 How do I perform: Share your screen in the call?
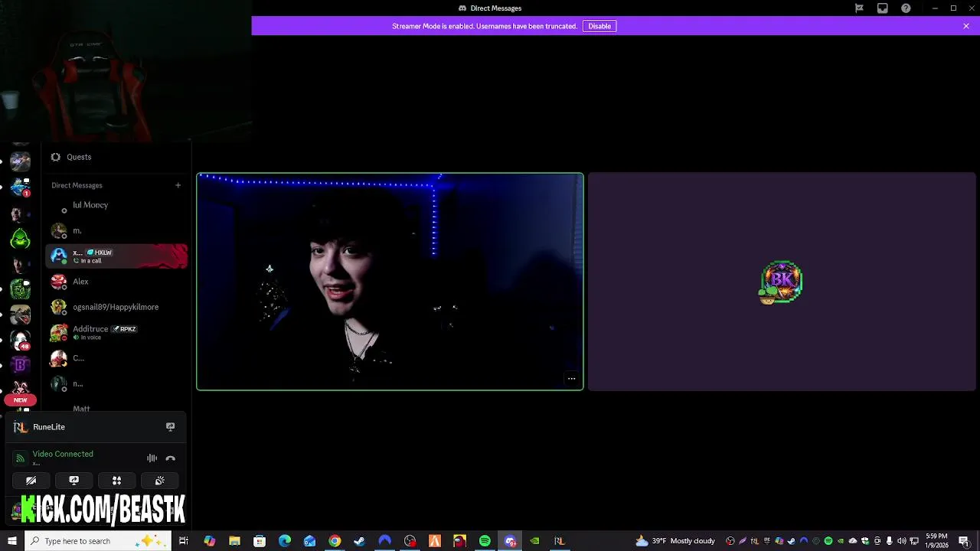74,481
